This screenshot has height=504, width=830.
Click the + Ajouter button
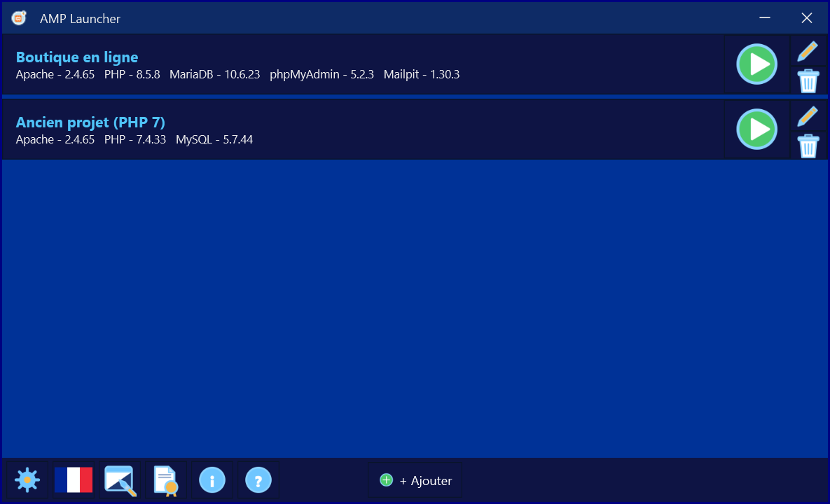415,480
